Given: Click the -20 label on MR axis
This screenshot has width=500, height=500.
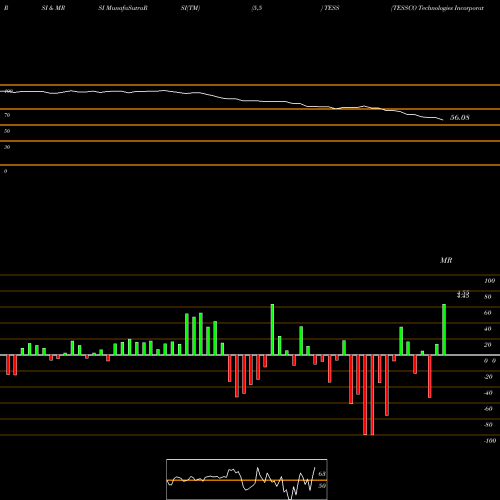Looking at the screenshot, I should [488, 377].
